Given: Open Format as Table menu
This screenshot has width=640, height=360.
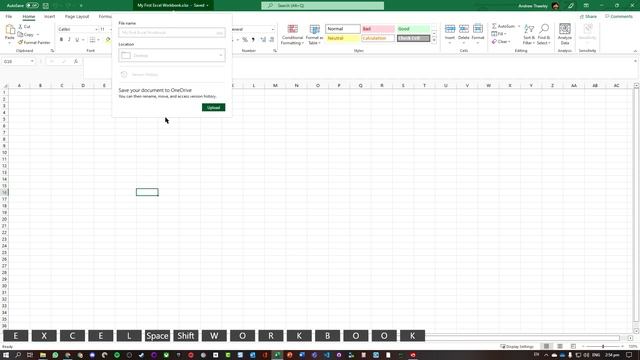Looking at the screenshot, I should pos(315,35).
